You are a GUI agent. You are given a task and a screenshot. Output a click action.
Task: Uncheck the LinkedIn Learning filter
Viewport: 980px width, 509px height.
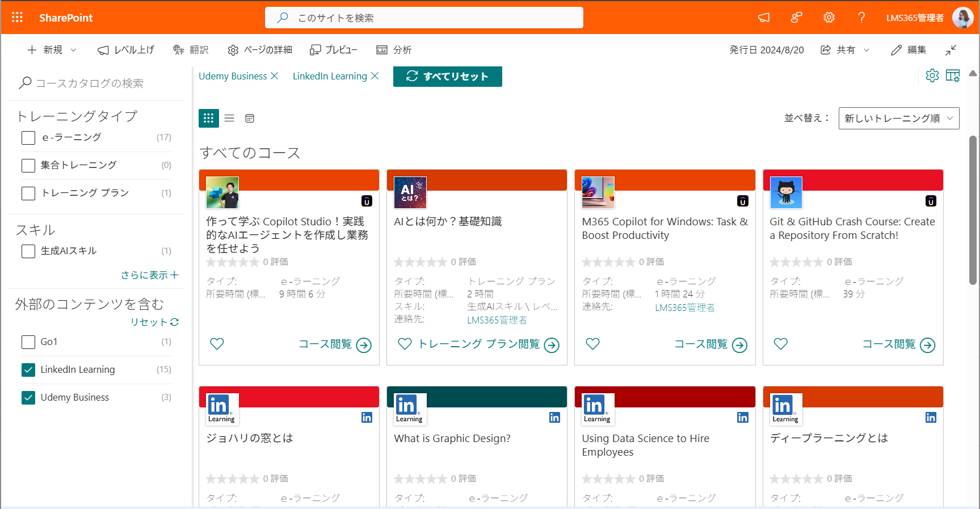[28, 369]
